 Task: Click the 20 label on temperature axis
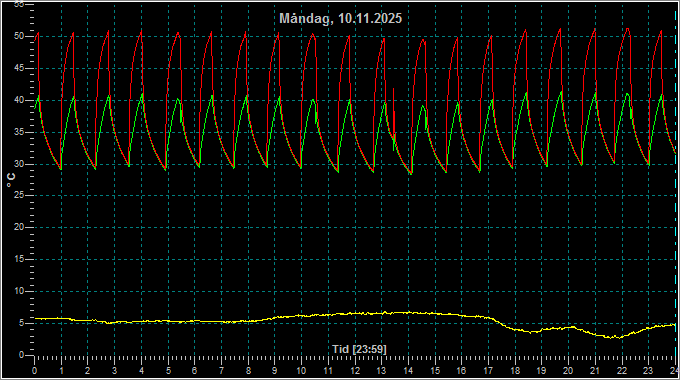click(x=19, y=227)
